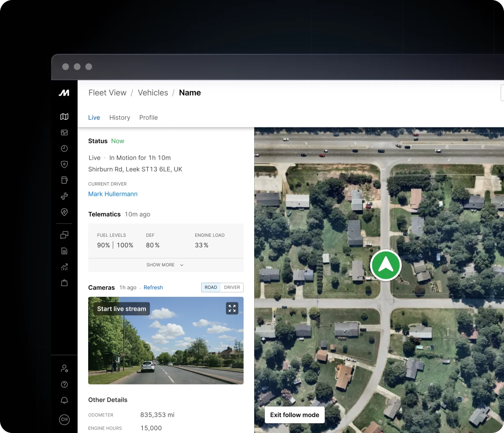Click the Vehicles breadcrumb link
Image resolution: width=504 pixels, height=433 pixels.
153,93
